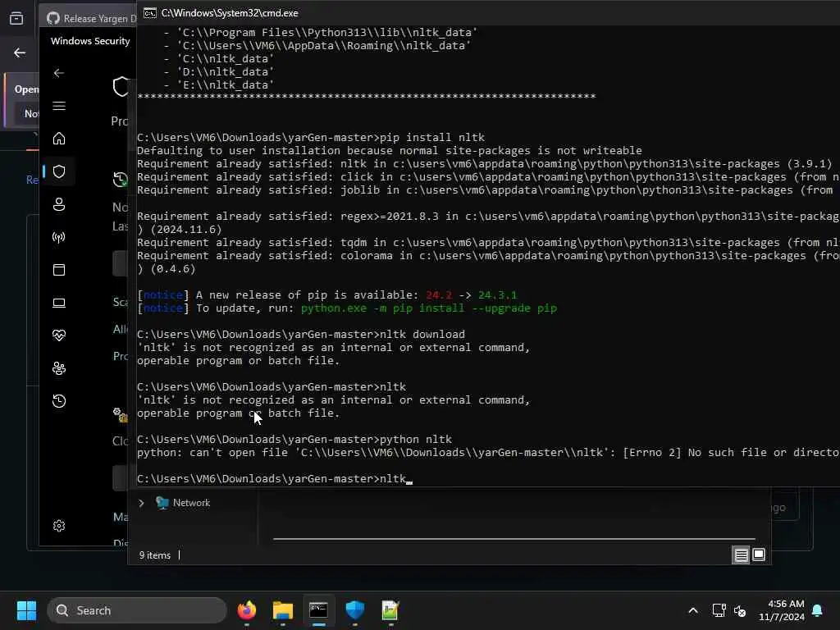Toggle Windows Security hamburger menu
Screen dimensions: 840x630
[x=59, y=106]
